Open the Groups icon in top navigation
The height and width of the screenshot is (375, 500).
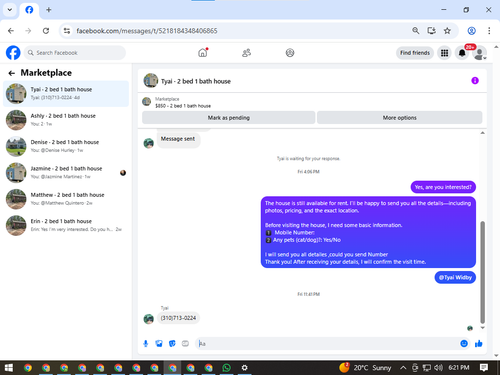pos(290,53)
